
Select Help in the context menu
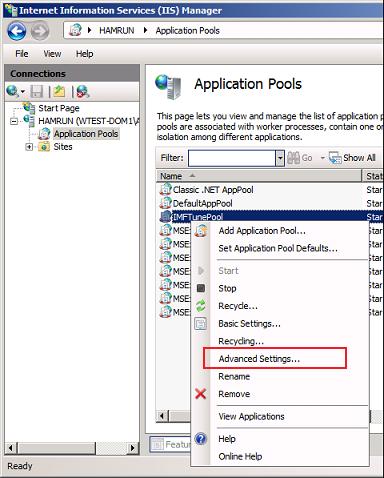pos(227,439)
